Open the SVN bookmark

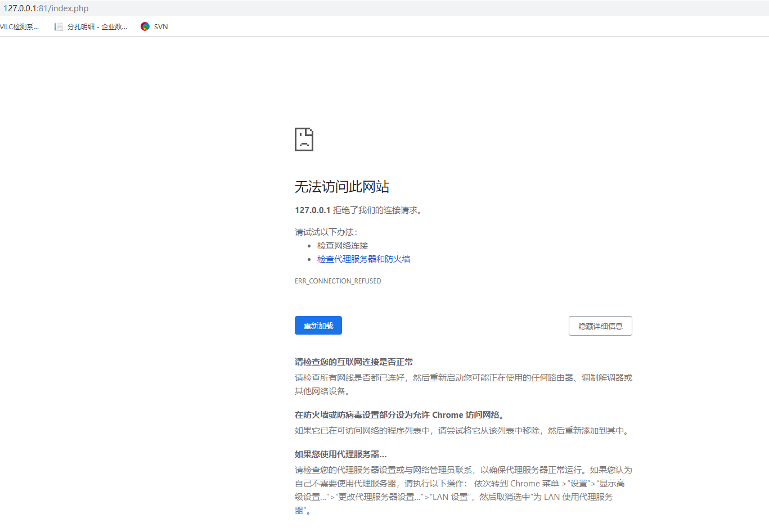click(x=154, y=26)
